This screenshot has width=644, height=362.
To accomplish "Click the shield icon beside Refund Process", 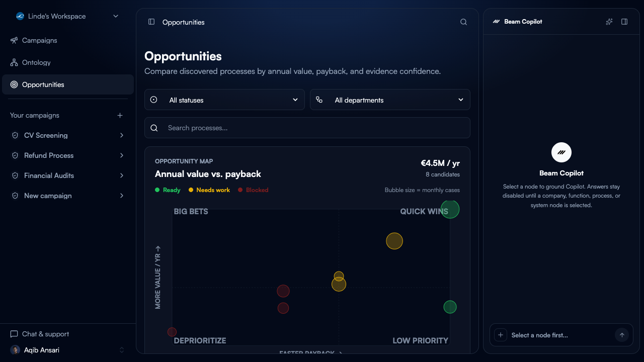I will (15, 155).
